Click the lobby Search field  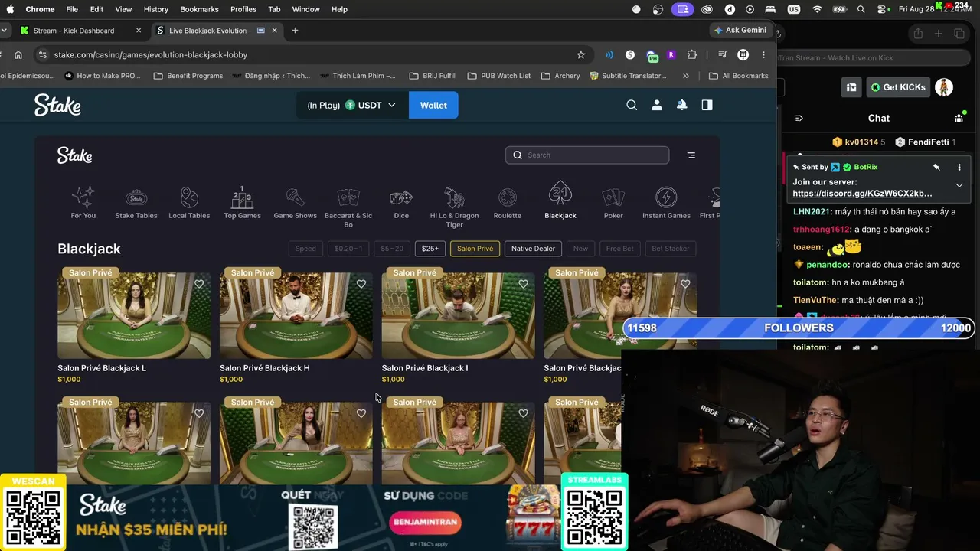tap(587, 155)
